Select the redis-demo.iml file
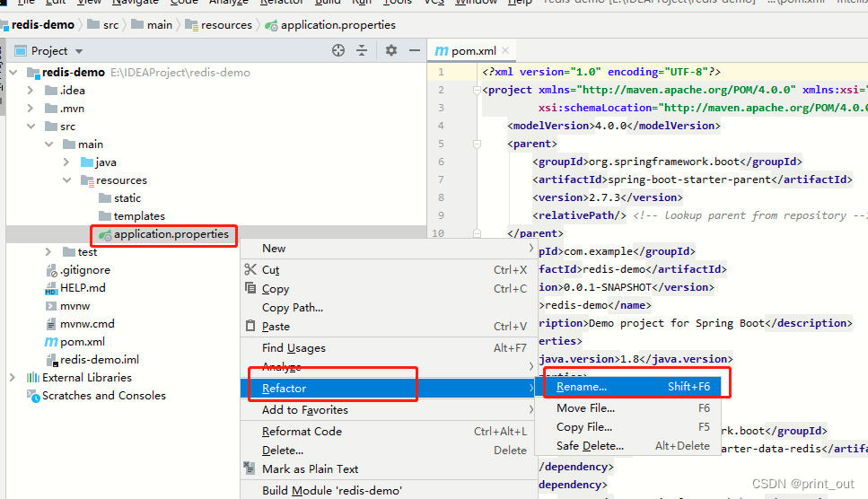Image resolution: width=868 pixels, height=499 pixels. click(x=99, y=360)
